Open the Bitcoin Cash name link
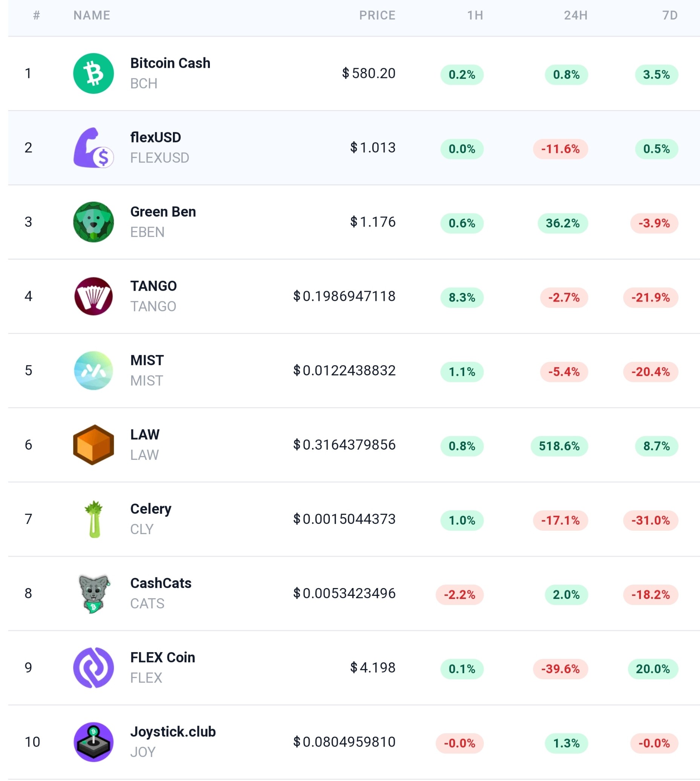This screenshot has height=781, width=700. 170,63
